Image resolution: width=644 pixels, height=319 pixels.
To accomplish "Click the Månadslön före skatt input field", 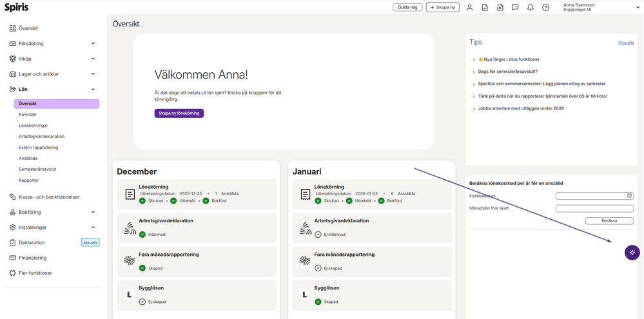I will tap(594, 209).
